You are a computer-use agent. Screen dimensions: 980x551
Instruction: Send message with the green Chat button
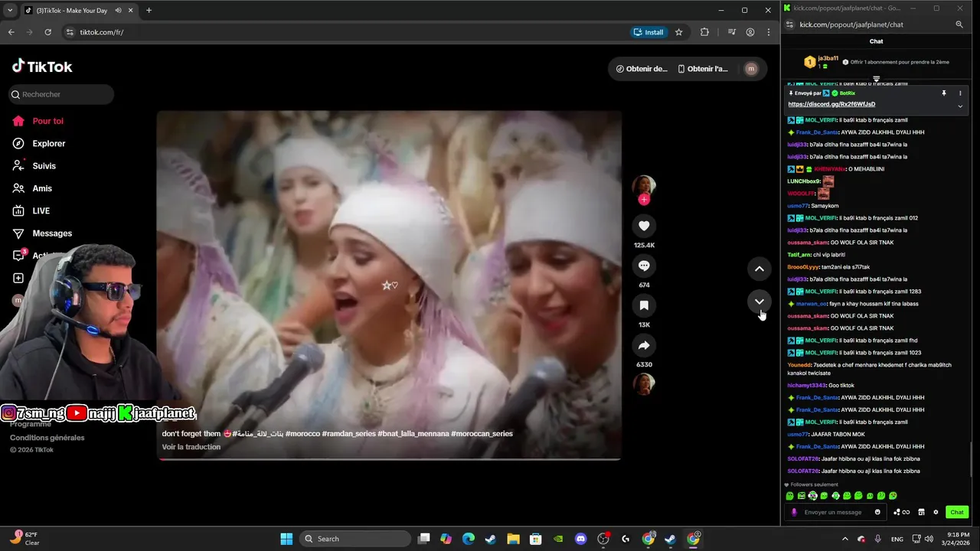click(957, 512)
